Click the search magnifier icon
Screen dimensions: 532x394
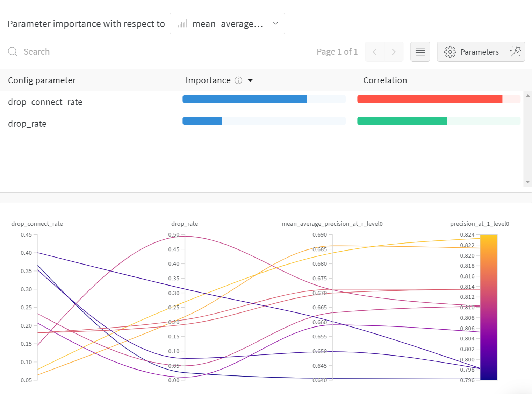13,52
